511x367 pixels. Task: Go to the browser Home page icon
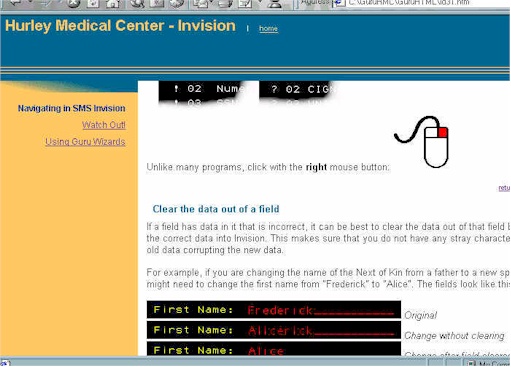113,3
